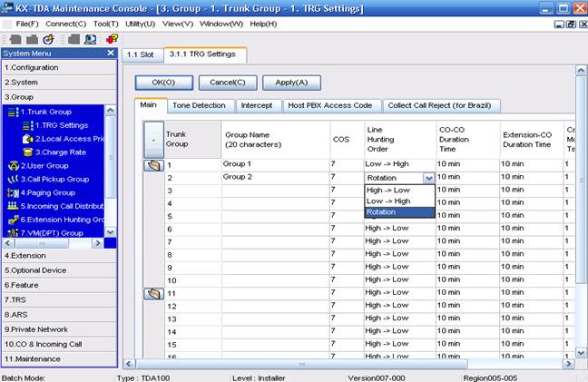Open 3.Charge Rate tree item
Screen dimensions: 588x382
click(x=54, y=152)
